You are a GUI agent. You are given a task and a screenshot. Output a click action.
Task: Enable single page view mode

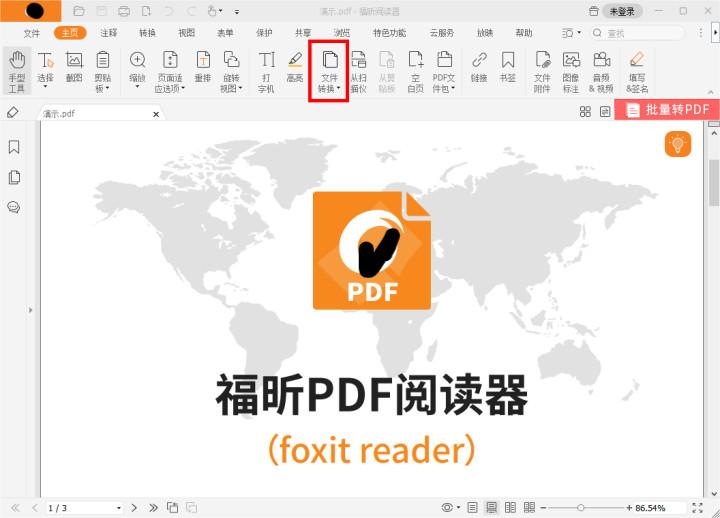coord(472,507)
